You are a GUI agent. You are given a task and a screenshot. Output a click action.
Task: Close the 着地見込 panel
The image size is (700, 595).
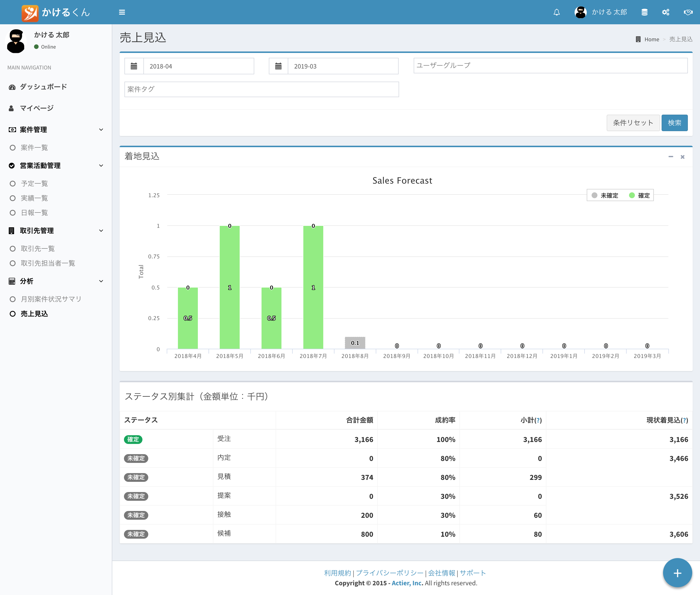(x=682, y=157)
